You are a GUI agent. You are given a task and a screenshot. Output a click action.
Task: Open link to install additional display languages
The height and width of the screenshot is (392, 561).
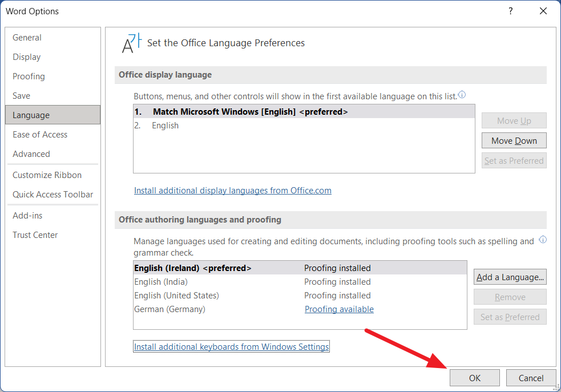[232, 190]
